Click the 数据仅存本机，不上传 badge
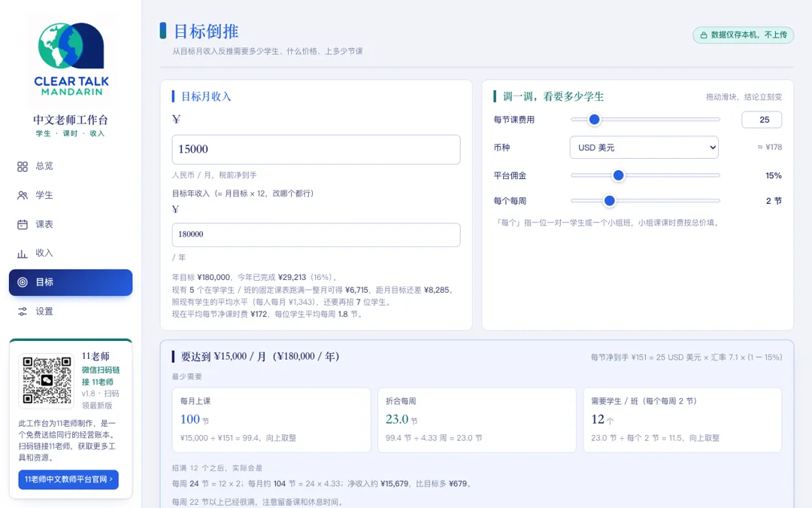Viewport: 812px width, 508px height. click(743, 35)
